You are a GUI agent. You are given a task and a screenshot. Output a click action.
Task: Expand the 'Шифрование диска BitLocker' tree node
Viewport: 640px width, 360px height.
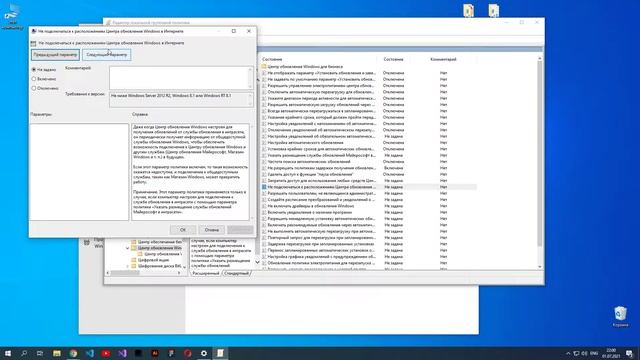click(127, 266)
